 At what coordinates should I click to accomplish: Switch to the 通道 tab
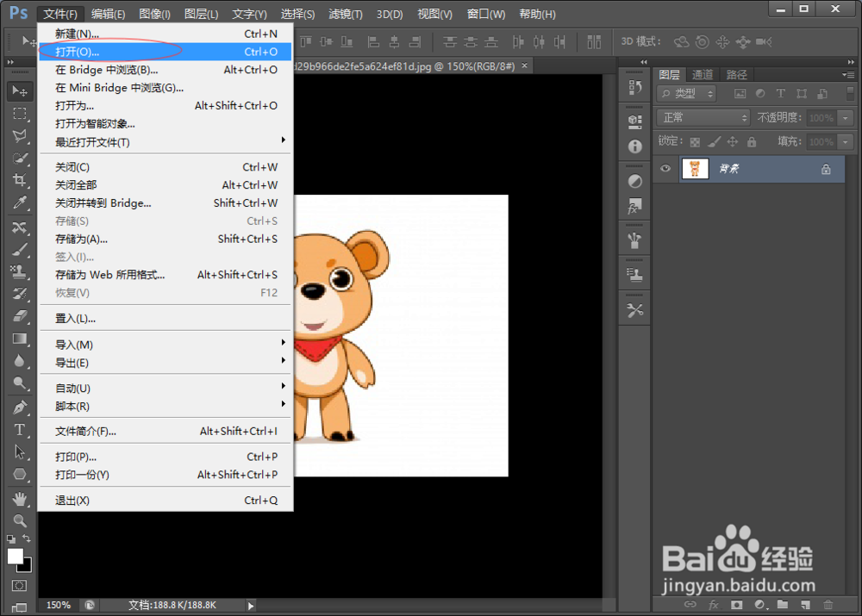(702, 75)
